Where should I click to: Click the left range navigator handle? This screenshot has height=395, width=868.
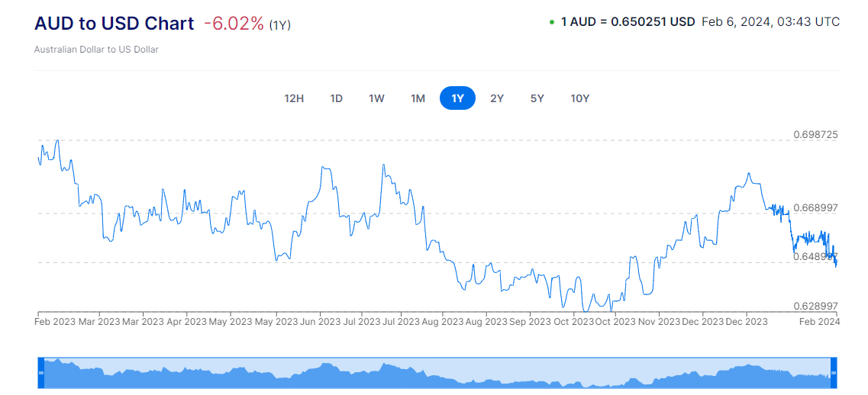tap(41, 373)
